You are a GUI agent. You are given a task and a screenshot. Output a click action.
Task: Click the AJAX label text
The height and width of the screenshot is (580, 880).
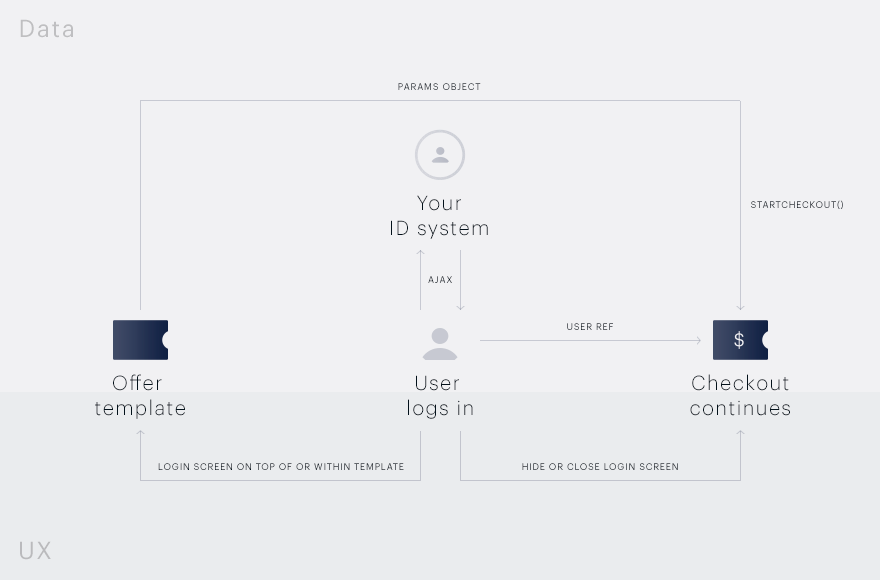point(440,280)
